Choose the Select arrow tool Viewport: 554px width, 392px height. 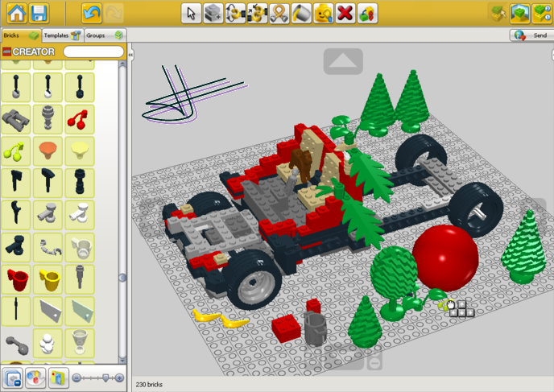[191, 14]
